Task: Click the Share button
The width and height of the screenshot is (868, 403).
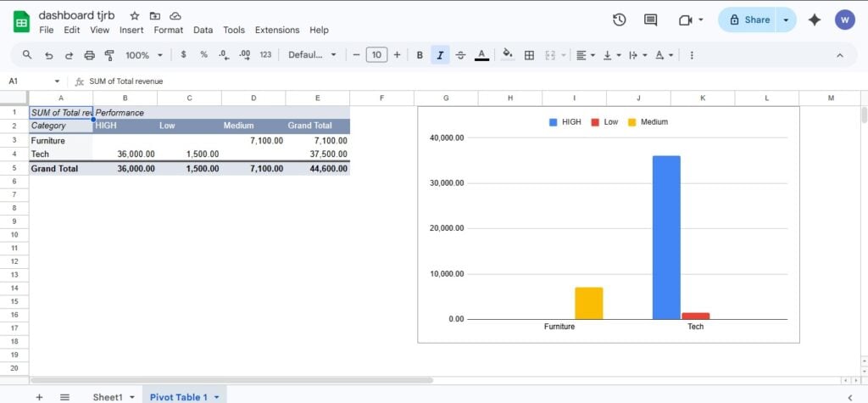Action: tap(748, 20)
